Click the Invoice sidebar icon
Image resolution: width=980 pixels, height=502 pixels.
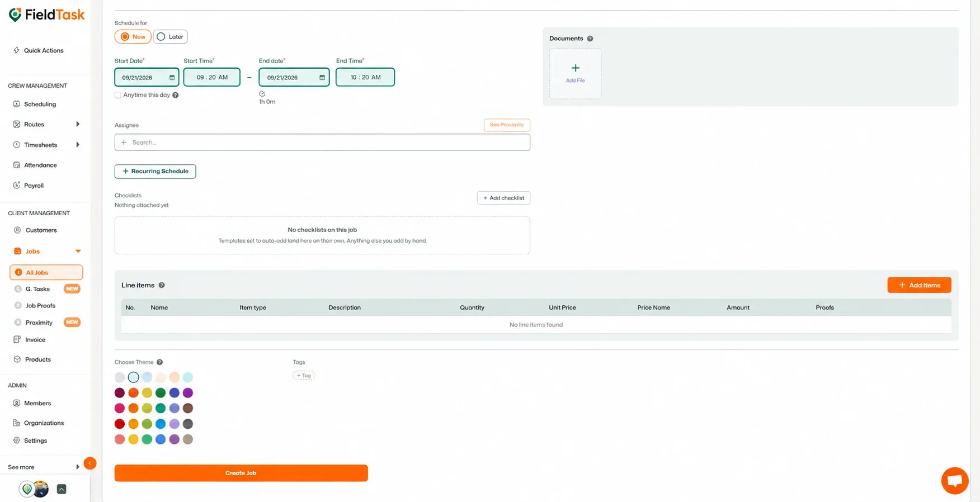pyautogui.click(x=17, y=339)
